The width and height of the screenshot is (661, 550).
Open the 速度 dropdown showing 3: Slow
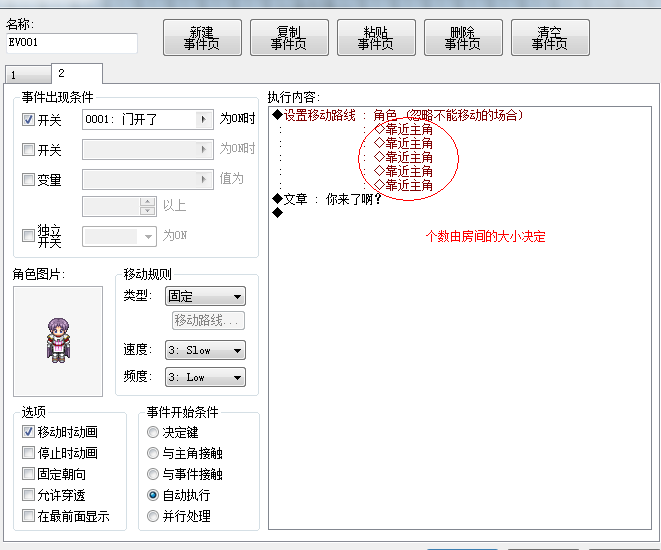point(205,350)
